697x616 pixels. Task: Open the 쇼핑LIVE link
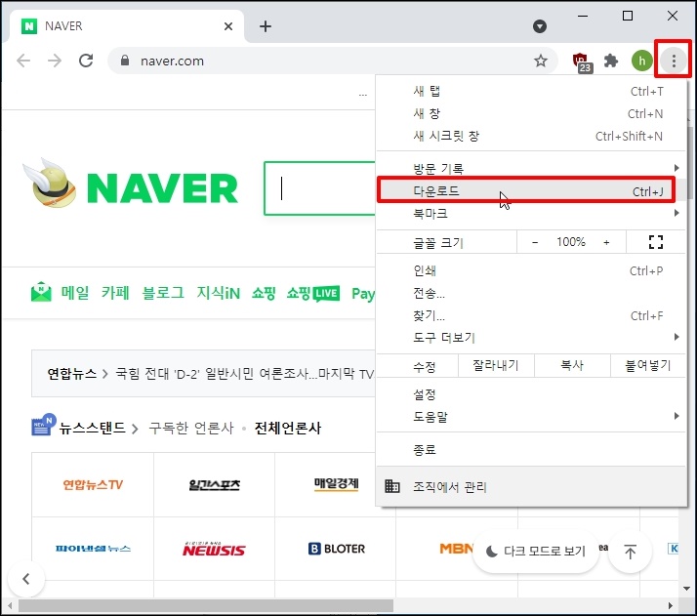(313, 293)
